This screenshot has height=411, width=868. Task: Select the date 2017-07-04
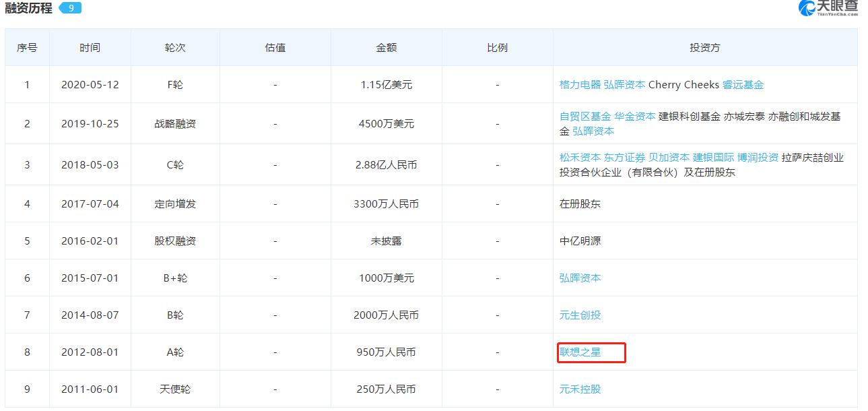[x=90, y=203]
